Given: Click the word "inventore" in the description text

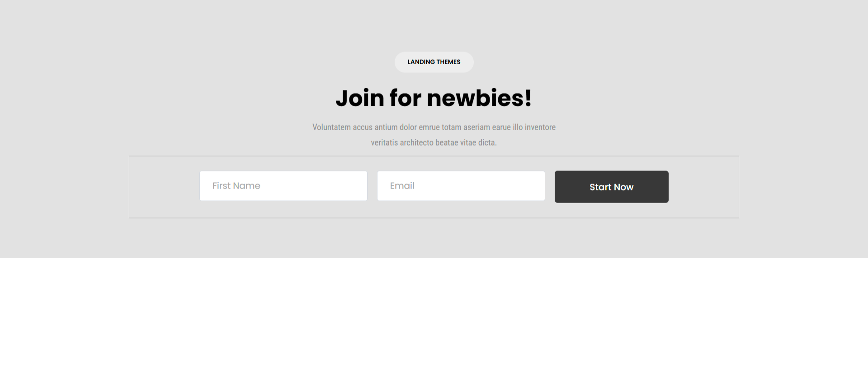Looking at the screenshot, I should (540, 127).
